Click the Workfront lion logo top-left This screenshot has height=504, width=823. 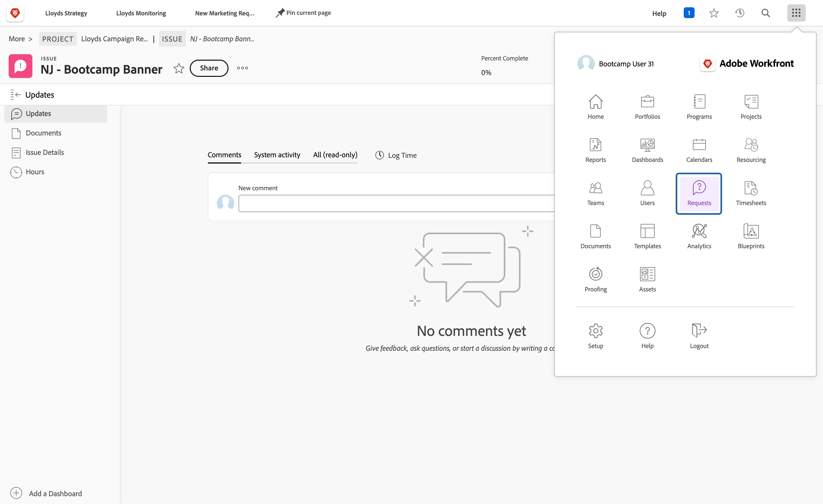click(15, 13)
